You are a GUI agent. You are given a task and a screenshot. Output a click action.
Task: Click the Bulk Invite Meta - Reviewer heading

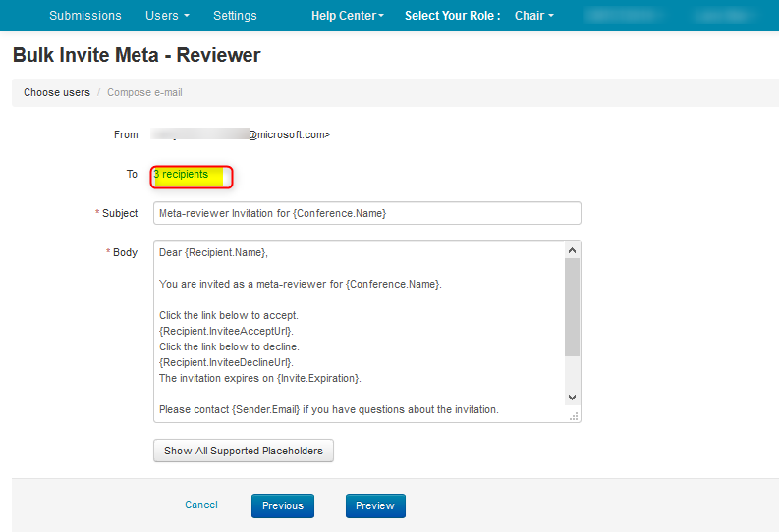[x=137, y=55]
